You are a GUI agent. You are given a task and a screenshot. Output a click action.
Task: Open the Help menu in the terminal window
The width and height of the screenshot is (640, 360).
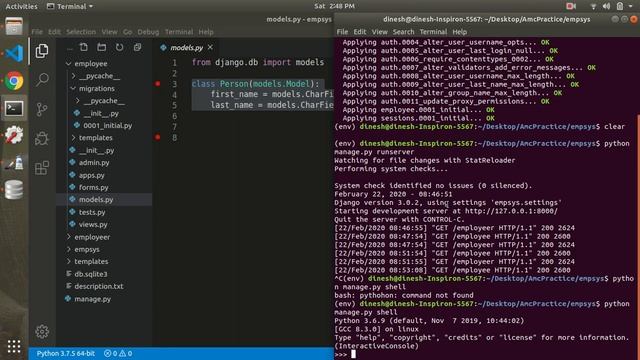pos(459,32)
